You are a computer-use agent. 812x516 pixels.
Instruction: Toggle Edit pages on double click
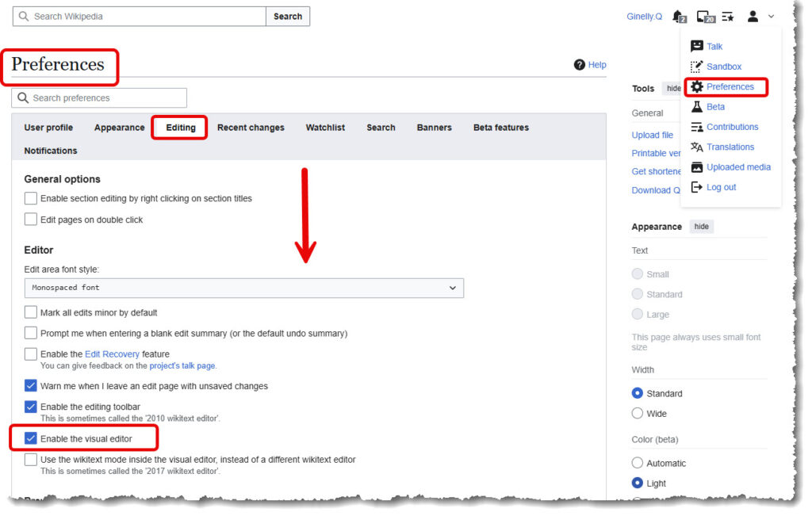(31, 220)
